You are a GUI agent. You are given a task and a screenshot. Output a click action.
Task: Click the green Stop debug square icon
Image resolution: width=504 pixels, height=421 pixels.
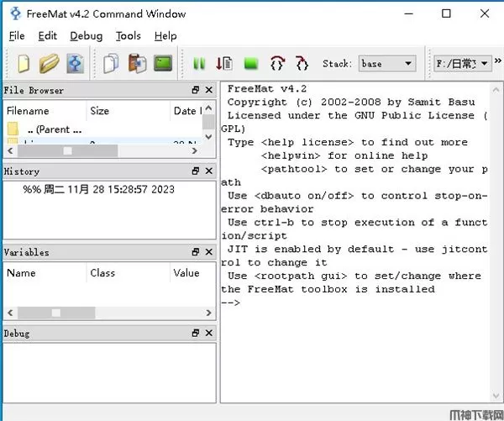click(x=251, y=64)
